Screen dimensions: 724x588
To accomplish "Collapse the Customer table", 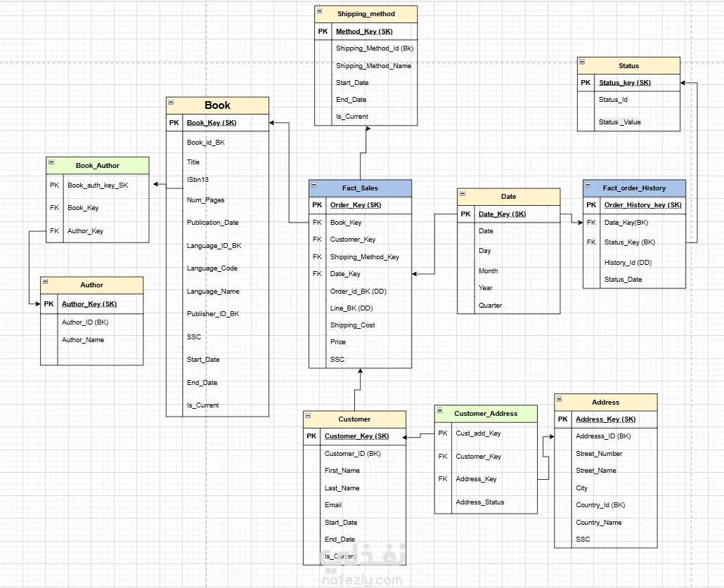I will 308,416.
